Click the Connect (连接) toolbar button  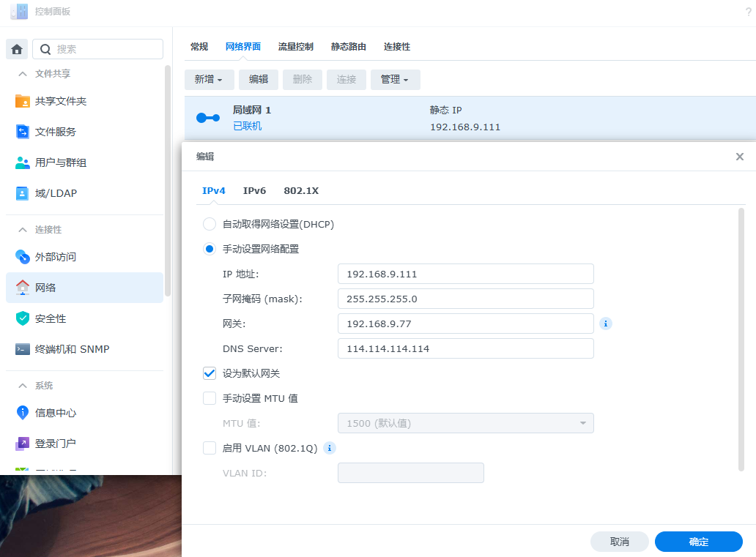tap(346, 80)
